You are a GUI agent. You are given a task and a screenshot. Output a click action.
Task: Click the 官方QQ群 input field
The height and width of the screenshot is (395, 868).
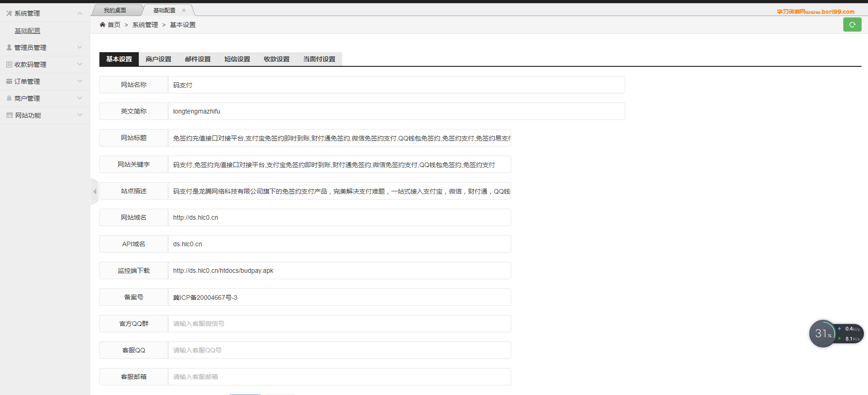click(x=339, y=324)
